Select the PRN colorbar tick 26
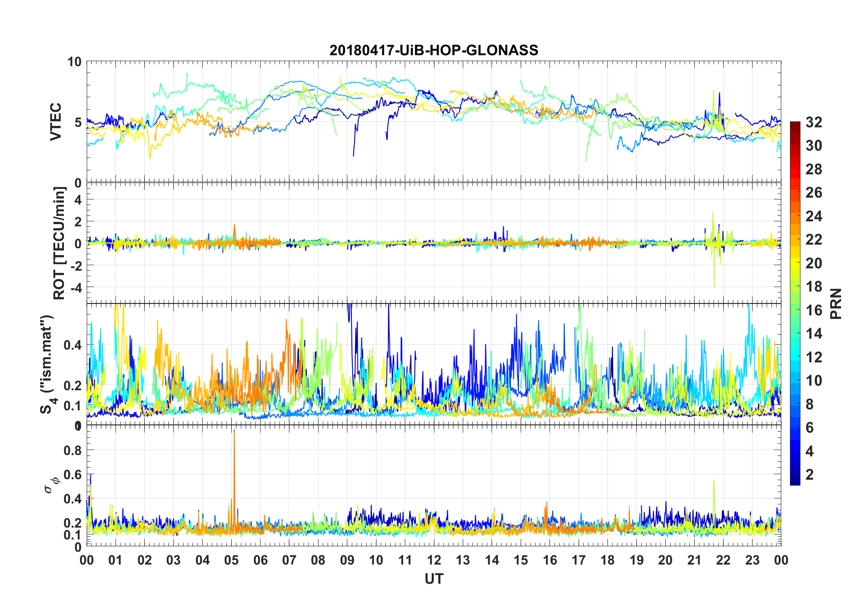Screen dimensions: 868x607 pos(814,193)
